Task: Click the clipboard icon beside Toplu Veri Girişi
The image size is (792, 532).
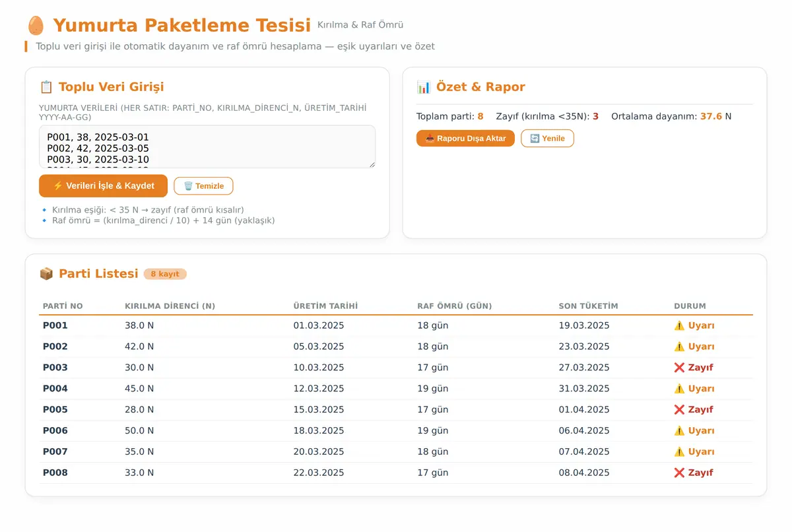Action: (46, 87)
